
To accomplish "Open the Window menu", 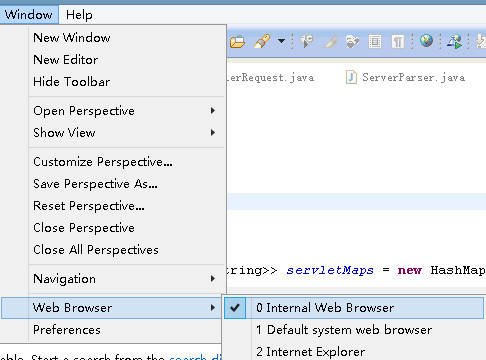I will pyautogui.click(x=29, y=15).
